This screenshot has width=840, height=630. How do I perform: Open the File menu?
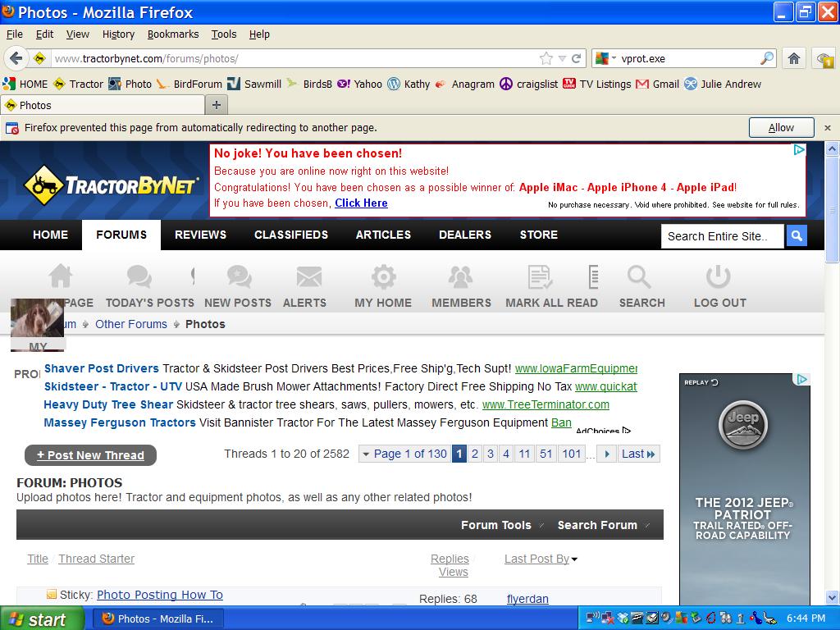(x=15, y=34)
